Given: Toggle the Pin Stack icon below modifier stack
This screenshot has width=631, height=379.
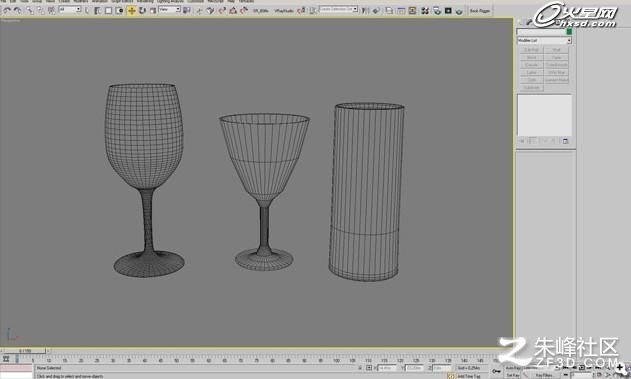Looking at the screenshot, I should [x=522, y=141].
